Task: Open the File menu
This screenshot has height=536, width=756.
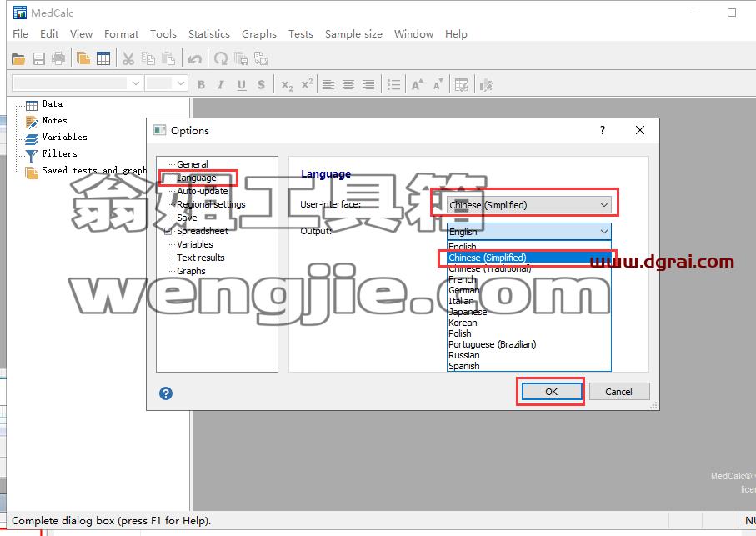Action: coord(20,33)
